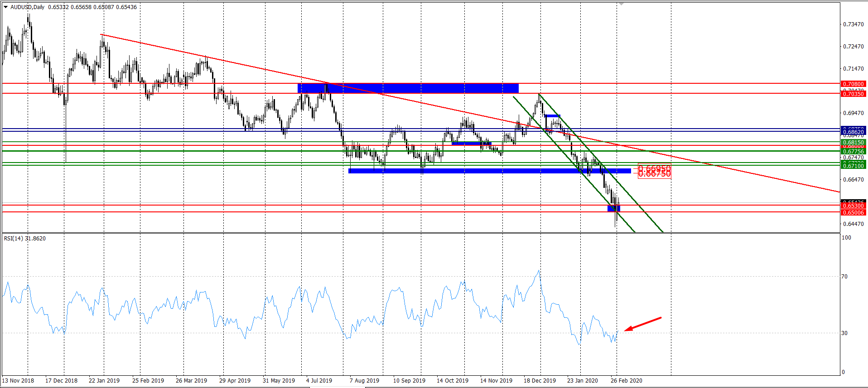Click the black current price tag on axis
Image resolution: width=868 pixels, height=388 pixels.
coord(853,201)
